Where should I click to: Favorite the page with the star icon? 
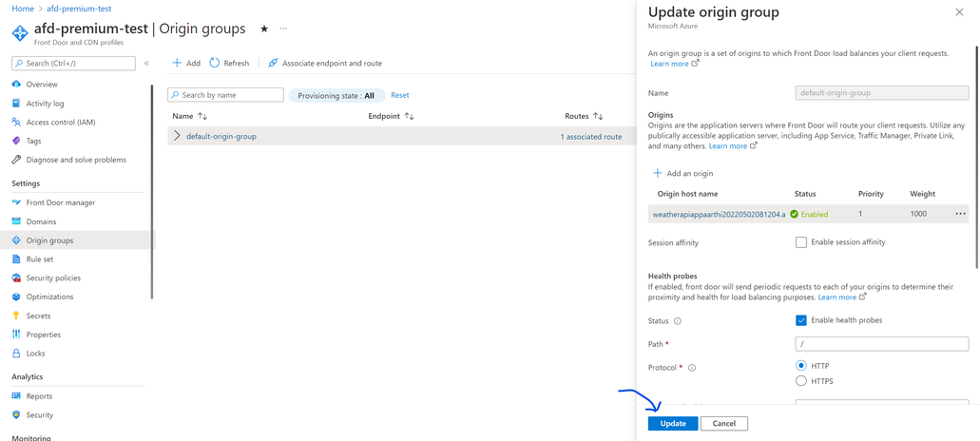point(264,29)
